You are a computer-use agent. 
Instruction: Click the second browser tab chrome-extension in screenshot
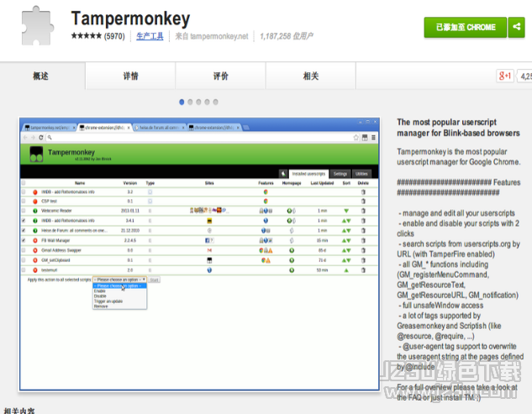point(104,128)
